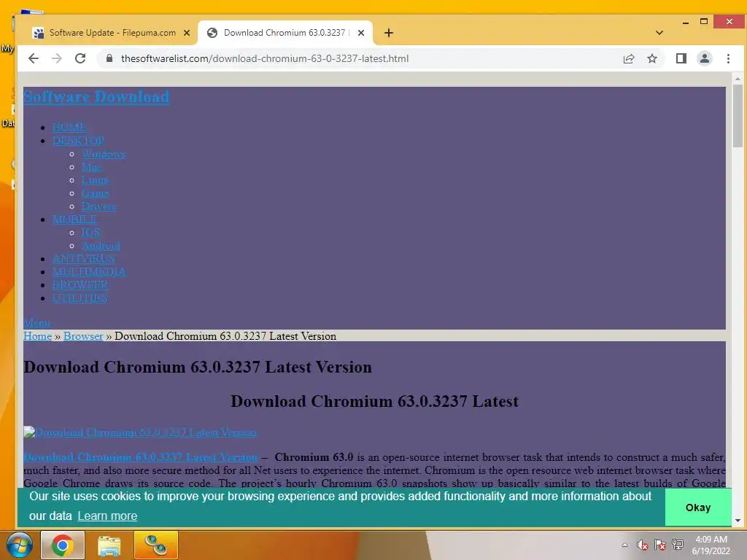
Task: Click the Chrome taskbar icon
Action: click(63, 545)
